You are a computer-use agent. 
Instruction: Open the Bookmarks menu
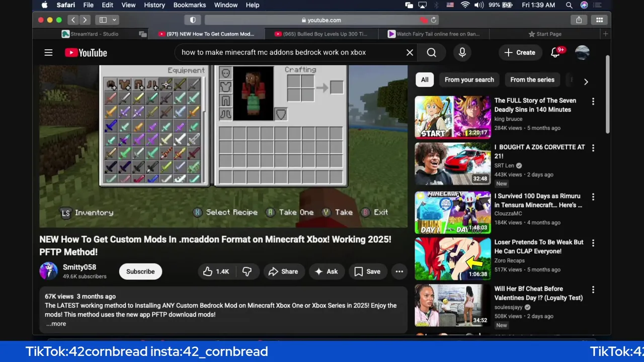pos(190,5)
